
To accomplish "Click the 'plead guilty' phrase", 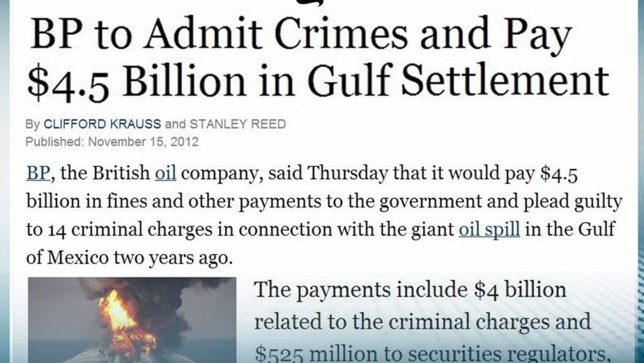I will tap(574, 202).
